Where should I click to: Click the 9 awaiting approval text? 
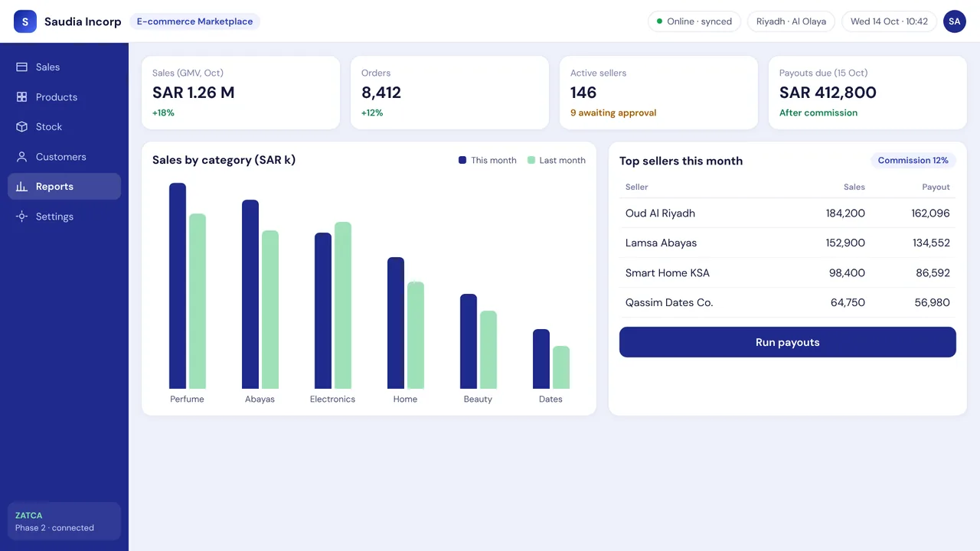tap(613, 113)
